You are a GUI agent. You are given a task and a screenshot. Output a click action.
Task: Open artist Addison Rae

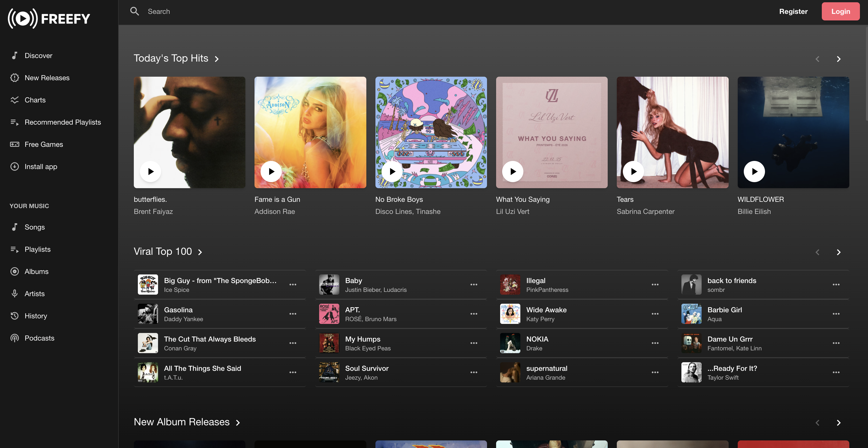[275, 212]
